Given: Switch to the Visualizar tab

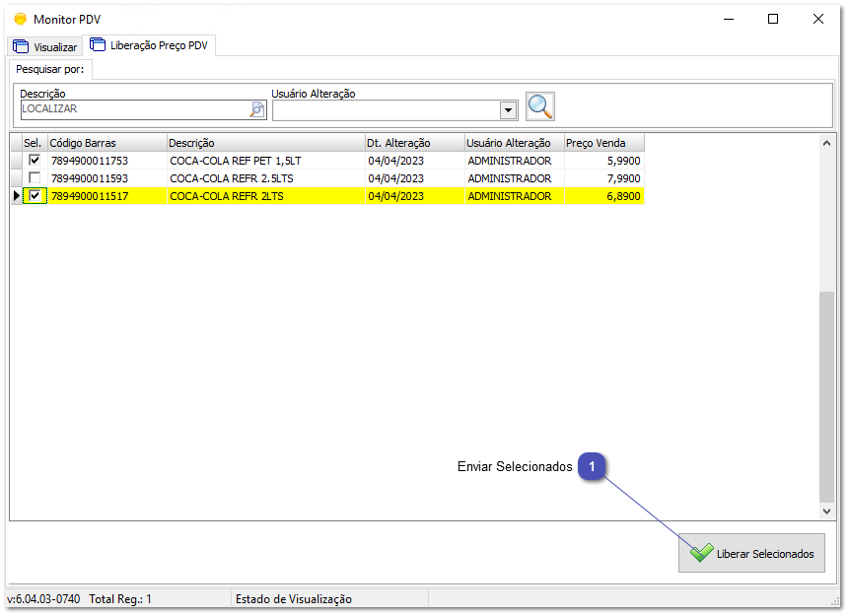Looking at the screenshot, I should (x=45, y=46).
